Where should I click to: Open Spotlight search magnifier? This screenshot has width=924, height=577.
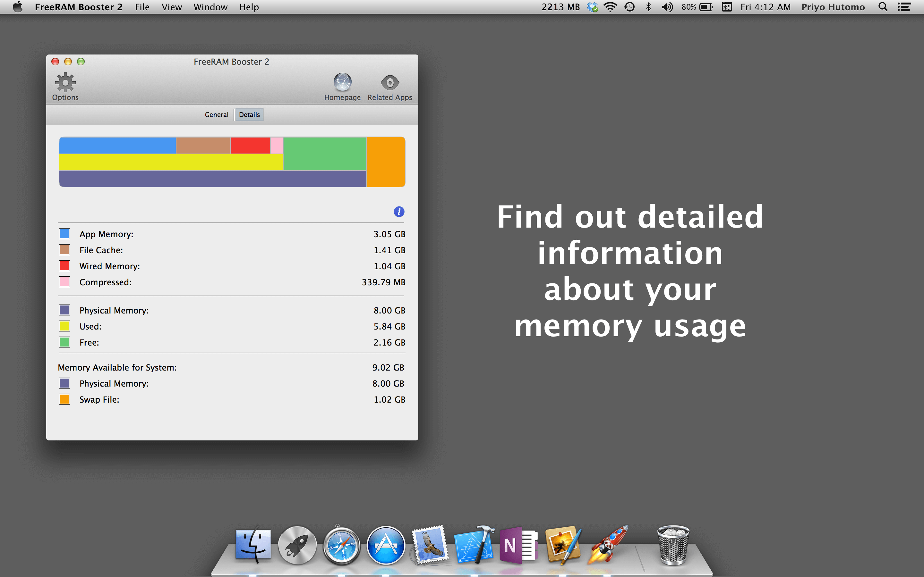pos(883,7)
